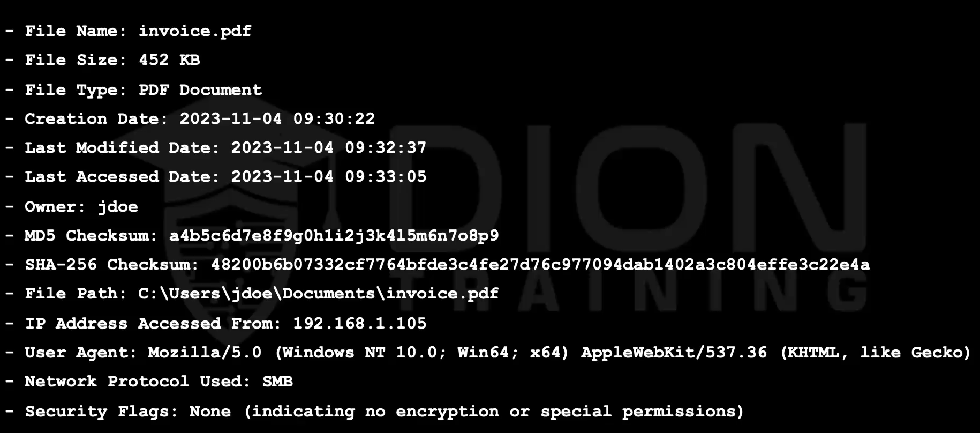Click the invoice.pdf file name value

(195, 31)
